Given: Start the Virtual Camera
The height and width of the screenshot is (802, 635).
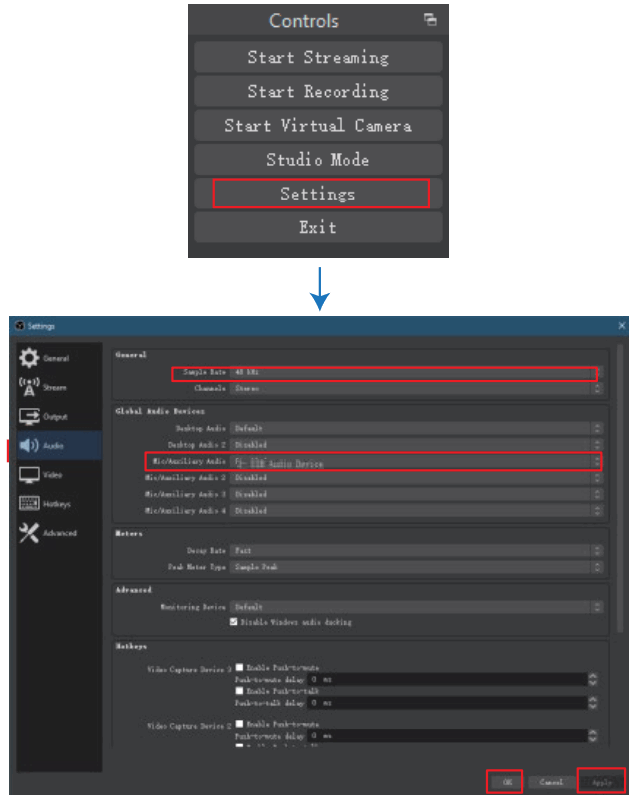Looking at the screenshot, I should pos(318,126).
